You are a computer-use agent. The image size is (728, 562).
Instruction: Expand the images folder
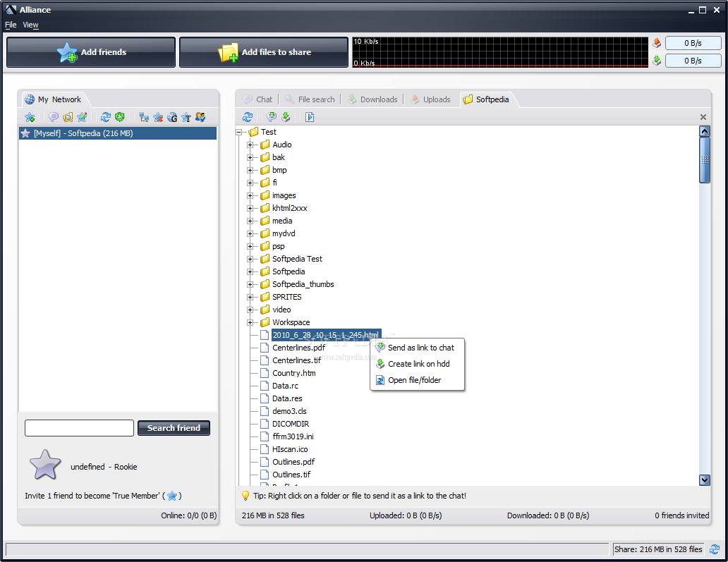[250, 195]
